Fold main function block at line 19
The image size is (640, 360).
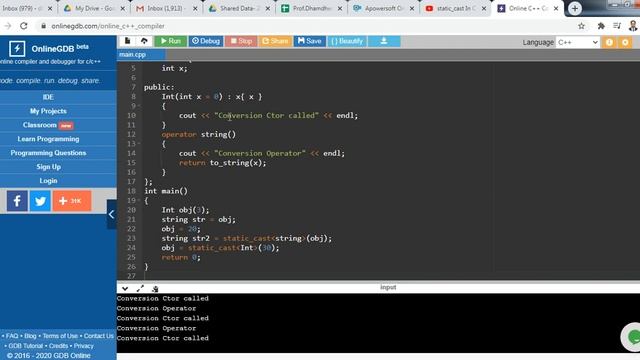[139, 200]
